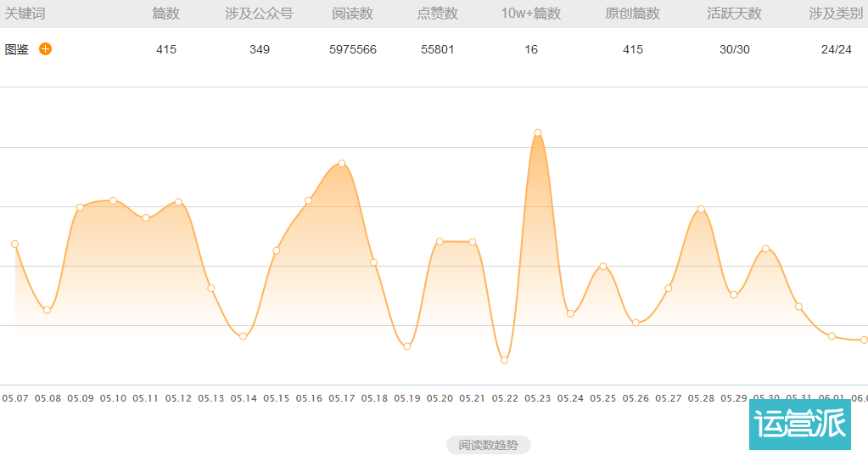
Task: Select the 篇数 column header
Action: 166,14
